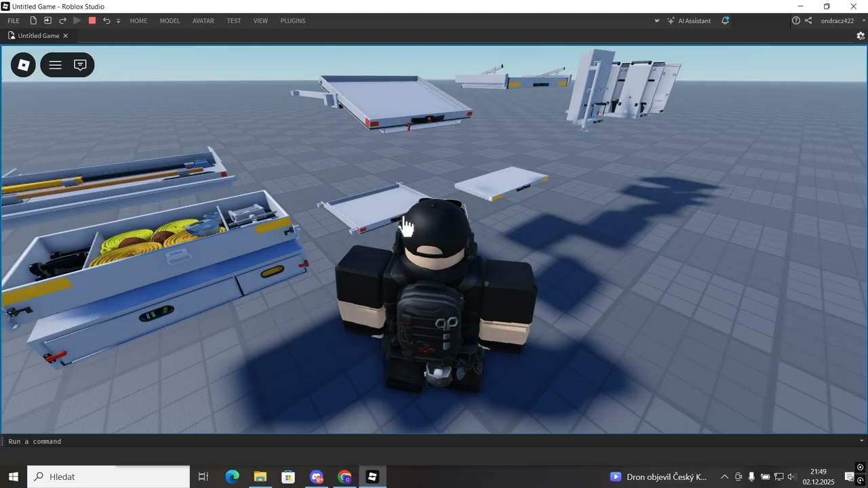Click the grayed Play triangle button
Image resolution: width=868 pixels, height=488 pixels.
(x=77, y=21)
